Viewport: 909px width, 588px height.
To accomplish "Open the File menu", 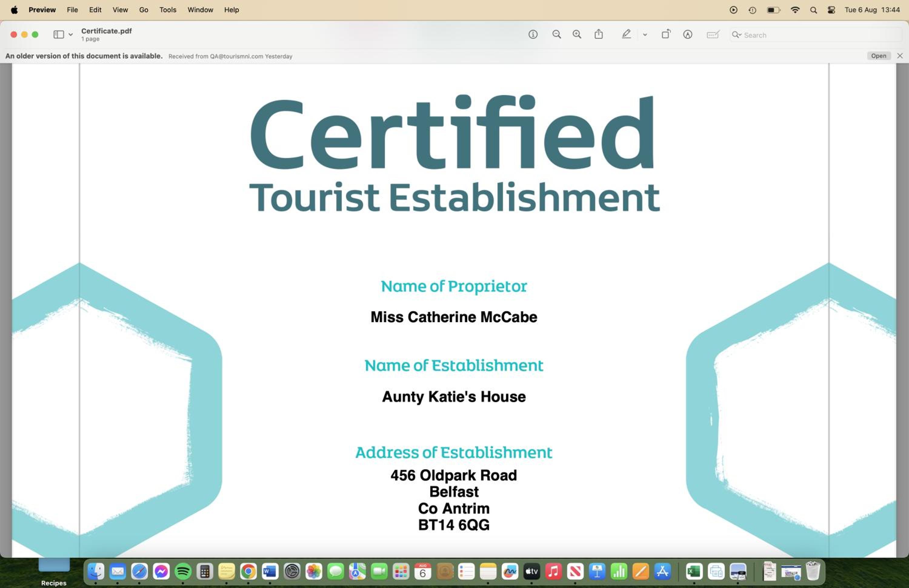I will point(72,10).
